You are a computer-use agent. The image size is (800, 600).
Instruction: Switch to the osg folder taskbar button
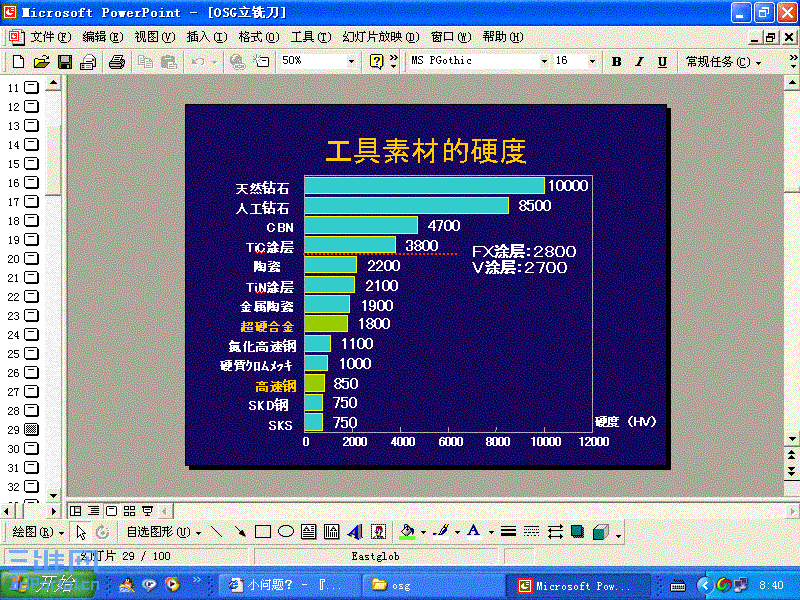point(432,585)
